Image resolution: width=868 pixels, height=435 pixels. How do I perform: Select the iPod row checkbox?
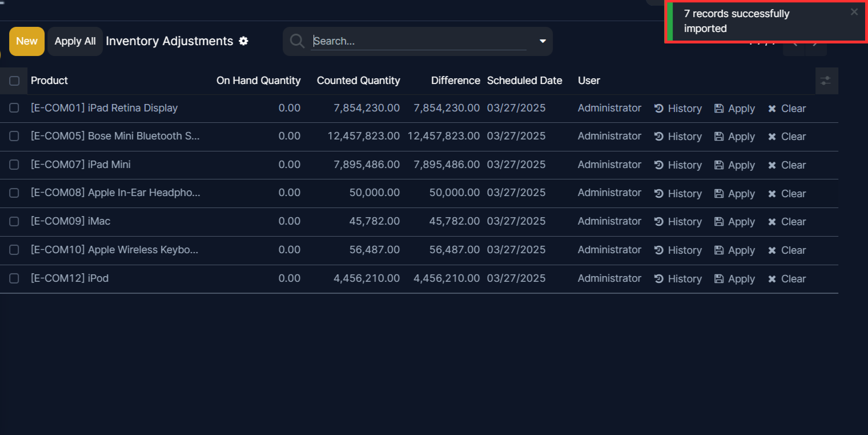pyautogui.click(x=14, y=278)
